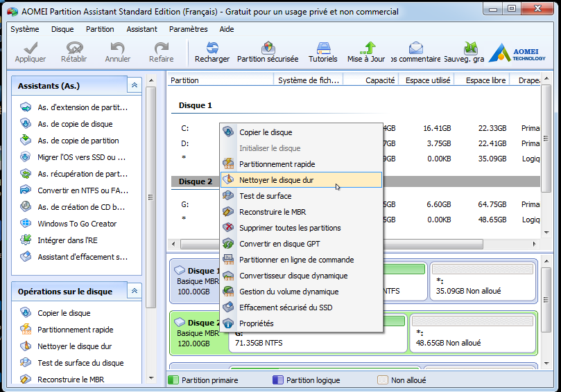Click the Assistant d'effacement sidebar icon
561x392 pixels.
(x=26, y=256)
